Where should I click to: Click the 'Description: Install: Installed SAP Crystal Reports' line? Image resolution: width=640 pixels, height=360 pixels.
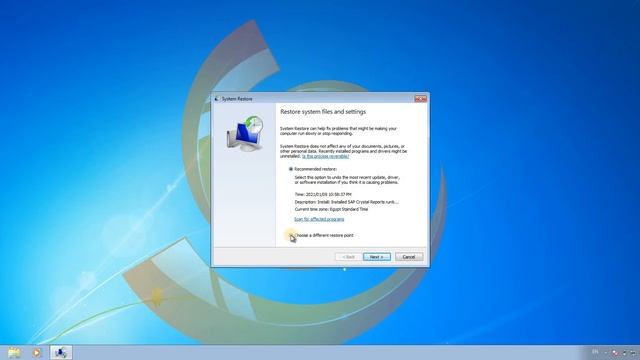(347, 202)
